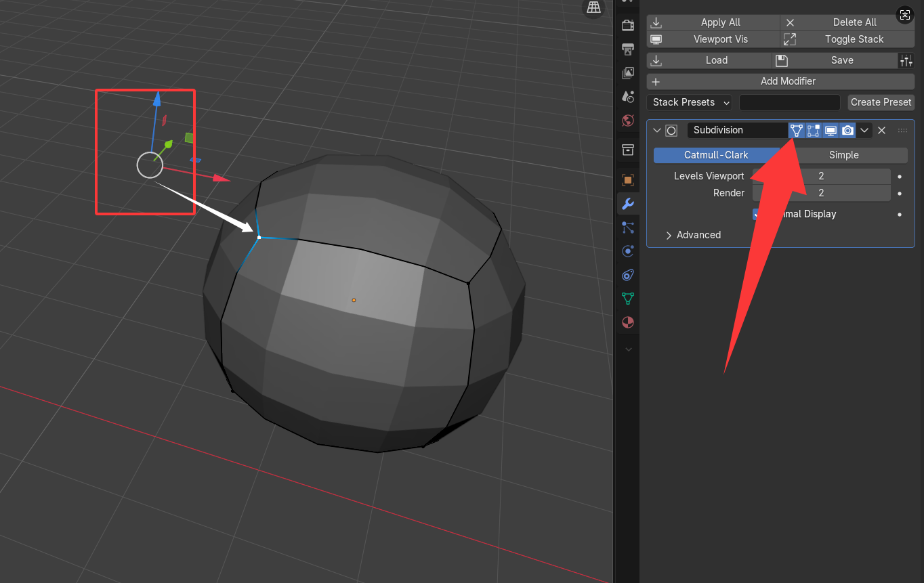The image size is (924, 583).
Task: Click the Delete All button
Action: tap(847, 22)
